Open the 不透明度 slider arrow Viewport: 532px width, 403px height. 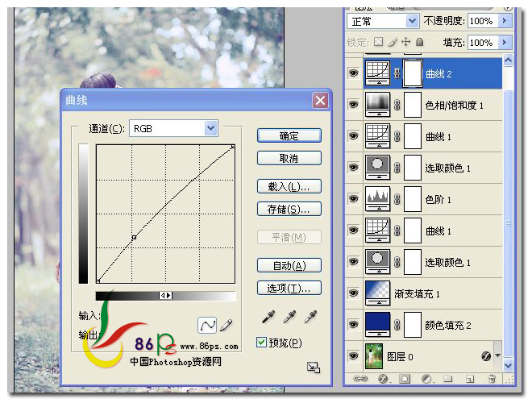pyautogui.click(x=505, y=21)
